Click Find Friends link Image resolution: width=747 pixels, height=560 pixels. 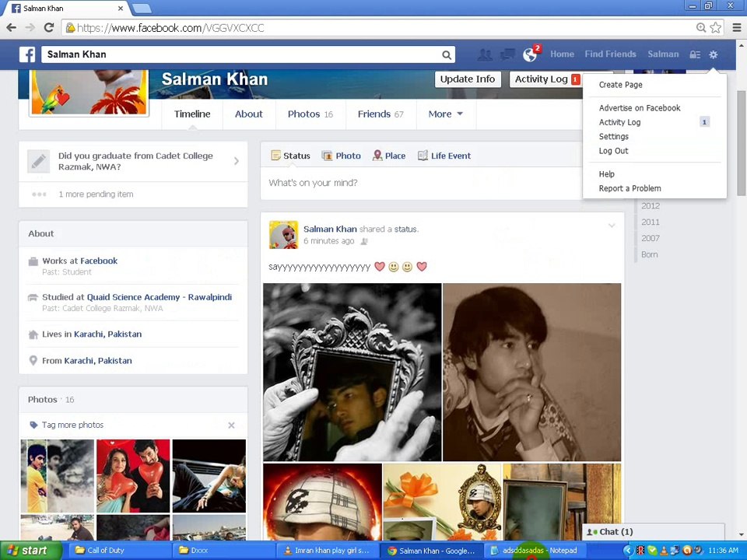click(610, 54)
